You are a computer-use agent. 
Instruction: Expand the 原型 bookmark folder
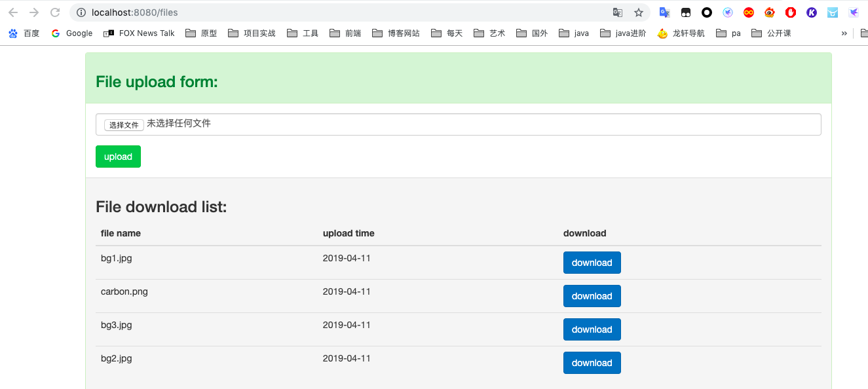click(201, 33)
